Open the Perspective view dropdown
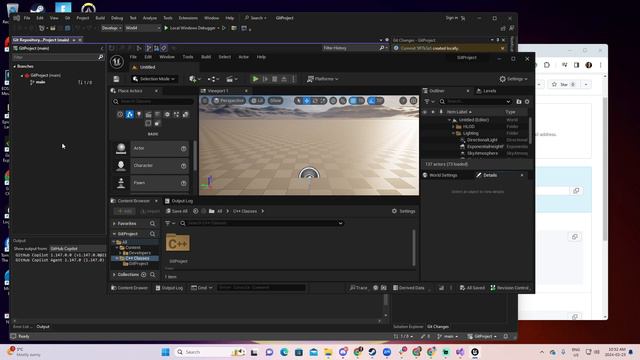The height and width of the screenshot is (360, 640). click(x=229, y=100)
